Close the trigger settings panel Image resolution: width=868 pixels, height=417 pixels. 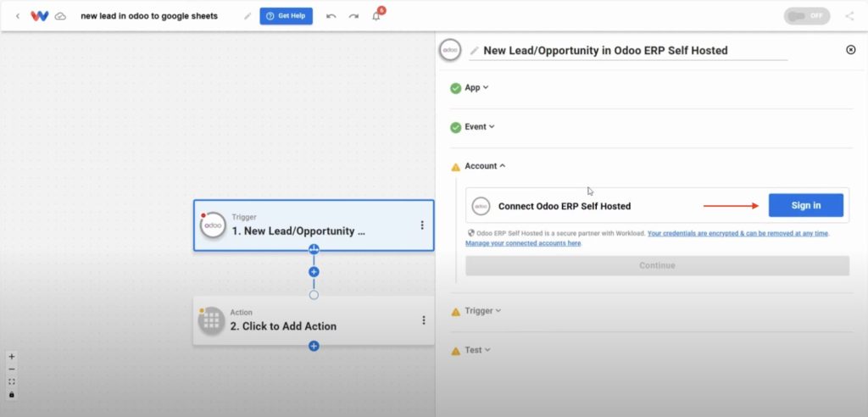851,50
